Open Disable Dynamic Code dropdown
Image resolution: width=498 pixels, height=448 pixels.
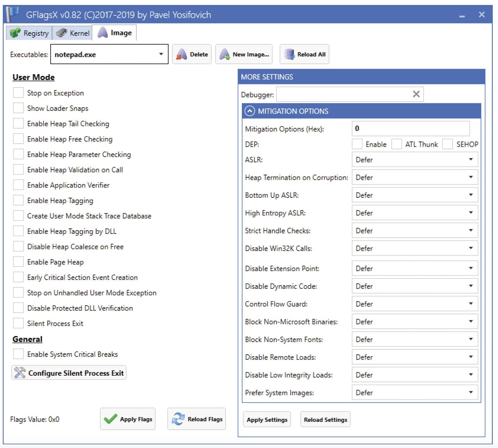click(x=415, y=286)
